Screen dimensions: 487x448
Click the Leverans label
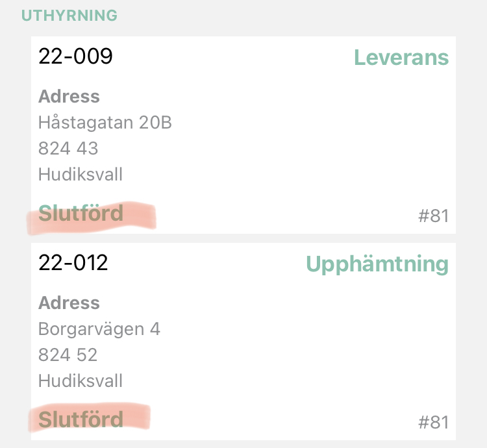pyautogui.click(x=401, y=58)
